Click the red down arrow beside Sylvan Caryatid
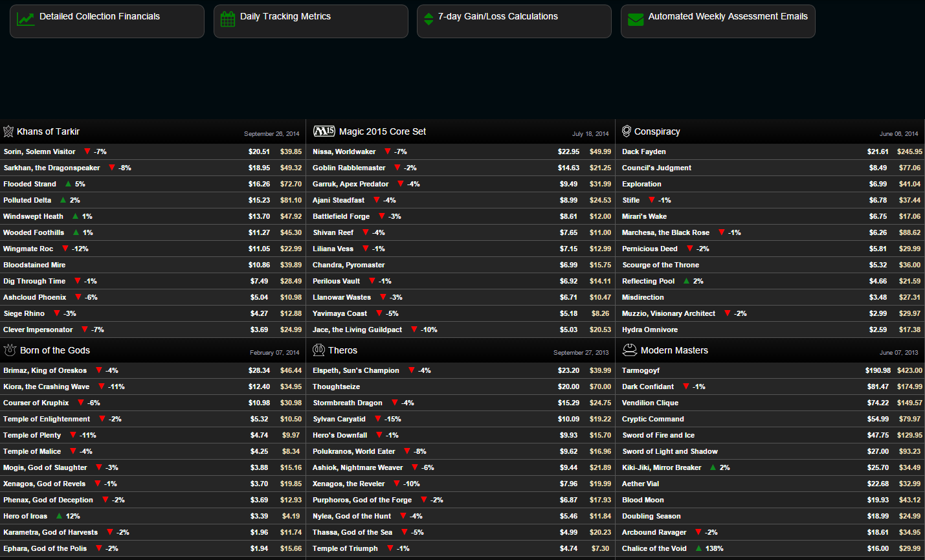Image resolution: width=925 pixels, height=560 pixels. click(x=377, y=419)
